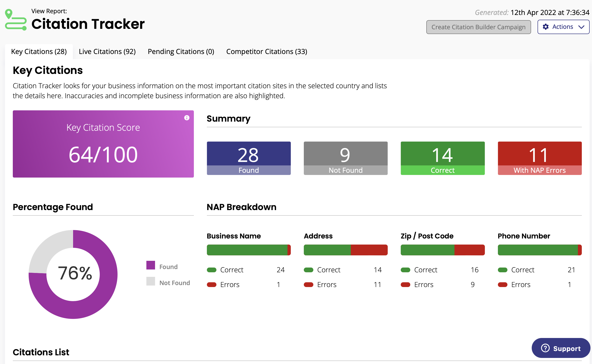Select the green Correct dot under Business Name
The width and height of the screenshot is (592, 364).
click(212, 270)
